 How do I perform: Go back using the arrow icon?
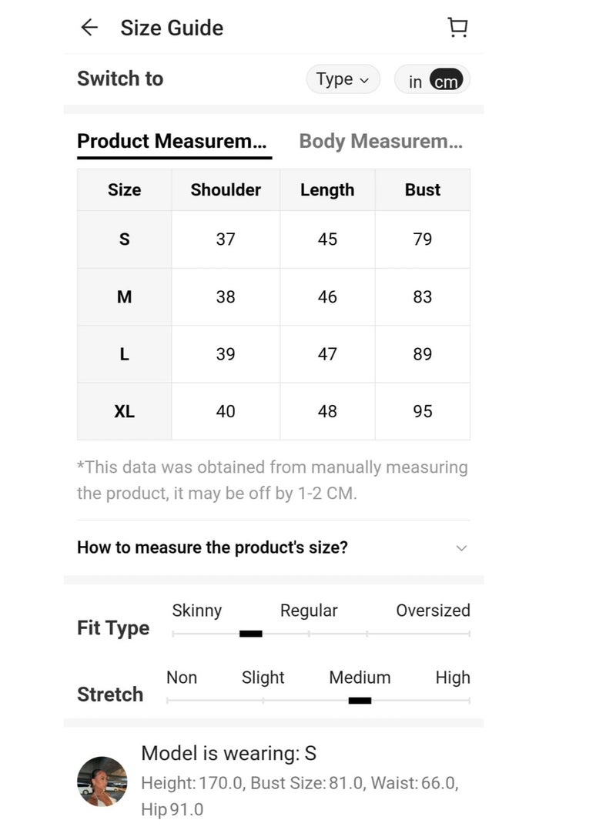89,28
